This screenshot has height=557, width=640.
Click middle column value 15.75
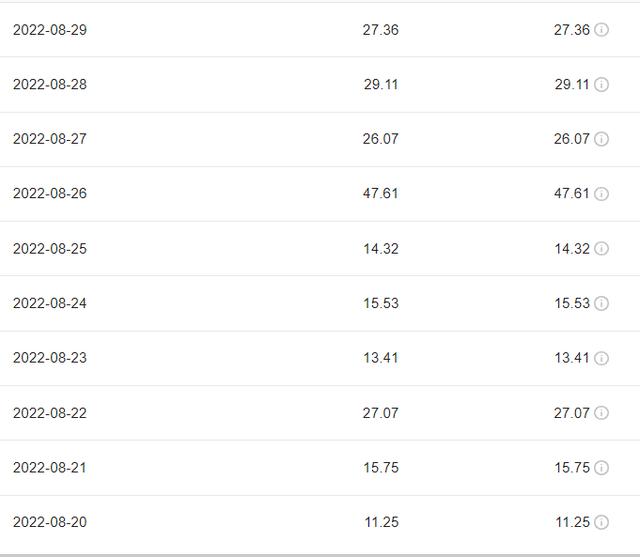tap(381, 468)
